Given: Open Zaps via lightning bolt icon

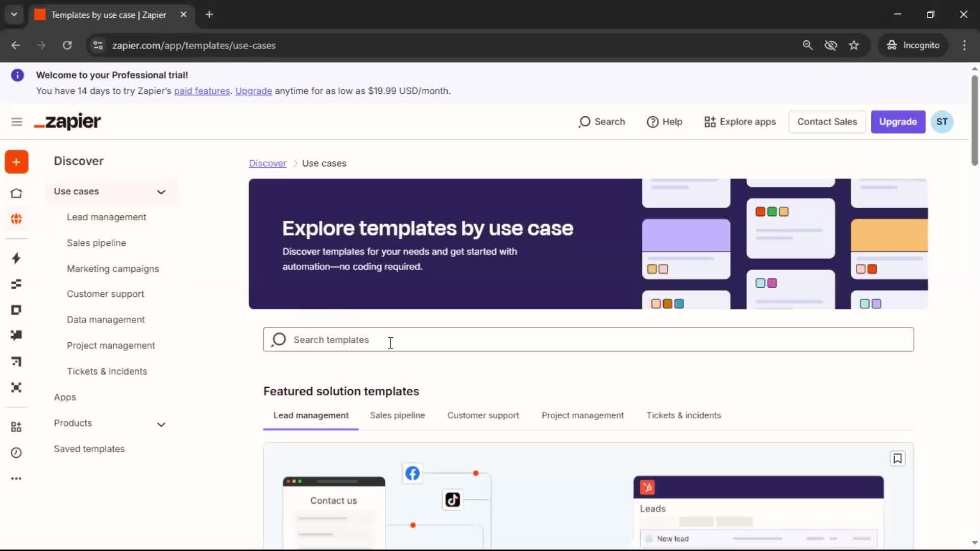Looking at the screenshot, I should point(16,258).
